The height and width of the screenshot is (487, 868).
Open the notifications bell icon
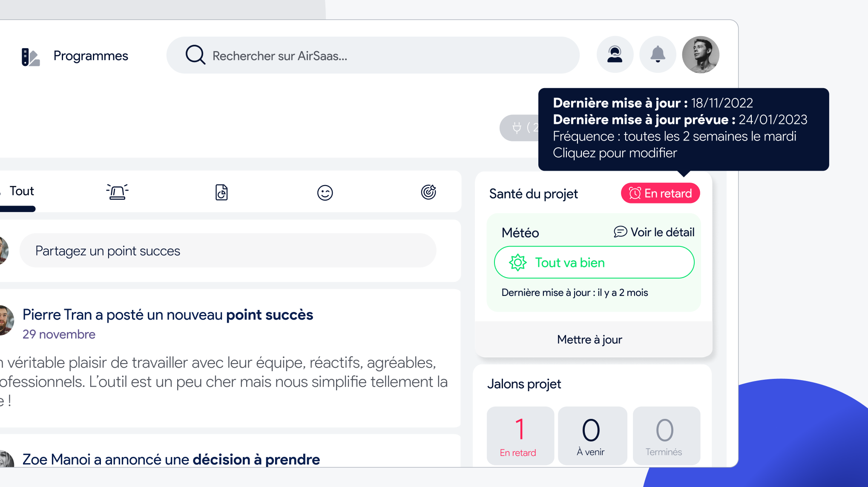coord(658,55)
